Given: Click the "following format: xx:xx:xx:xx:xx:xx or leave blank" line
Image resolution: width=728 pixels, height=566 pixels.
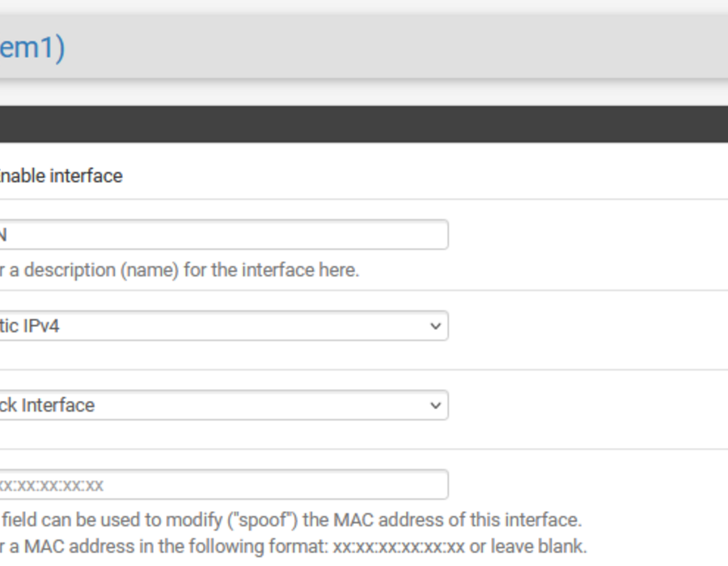Looking at the screenshot, I should tap(294, 547).
